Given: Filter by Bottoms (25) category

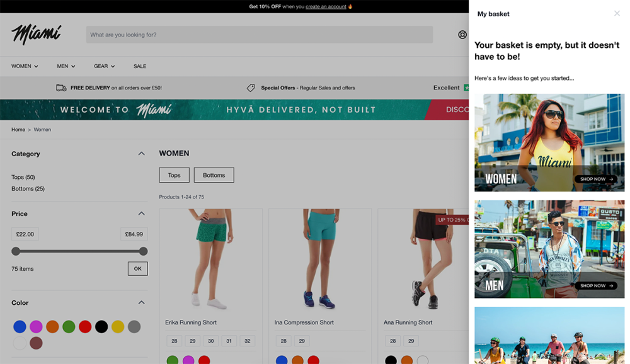Looking at the screenshot, I should click(x=28, y=189).
